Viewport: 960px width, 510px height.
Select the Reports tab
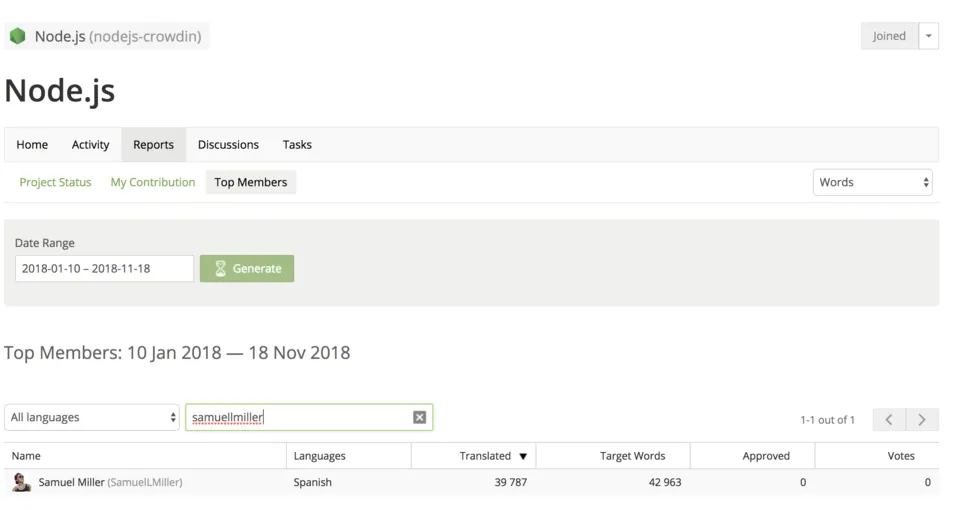(x=154, y=145)
